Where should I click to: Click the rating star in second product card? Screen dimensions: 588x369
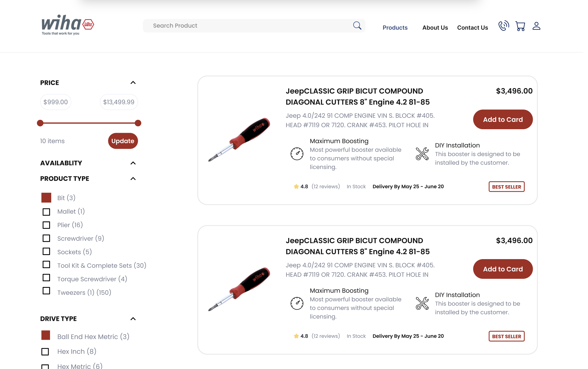click(x=296, y=336)
